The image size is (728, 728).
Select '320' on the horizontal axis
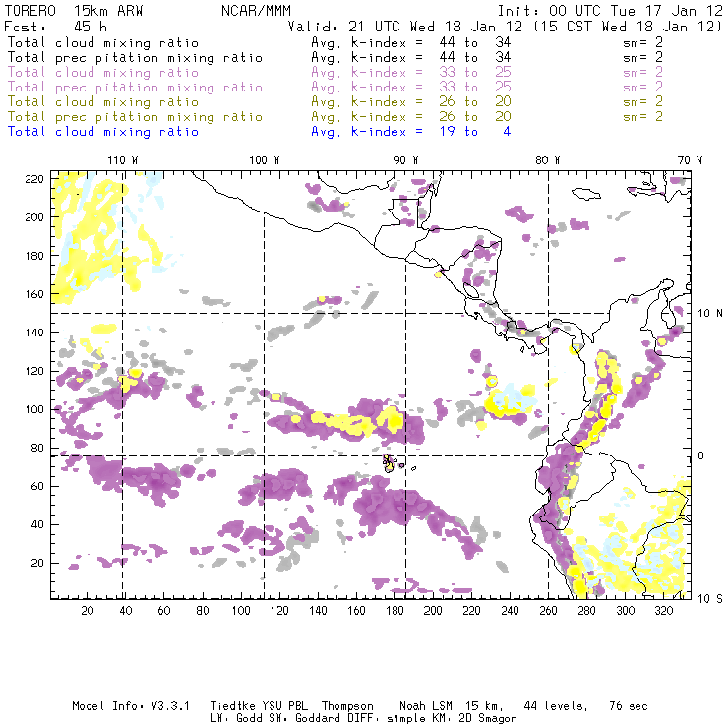click(x=664, y=611)
